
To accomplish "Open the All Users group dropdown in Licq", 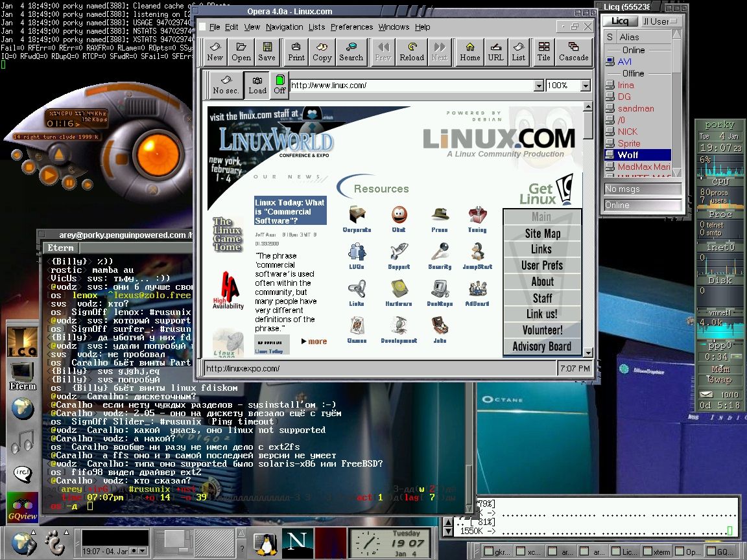I will 661,21.
